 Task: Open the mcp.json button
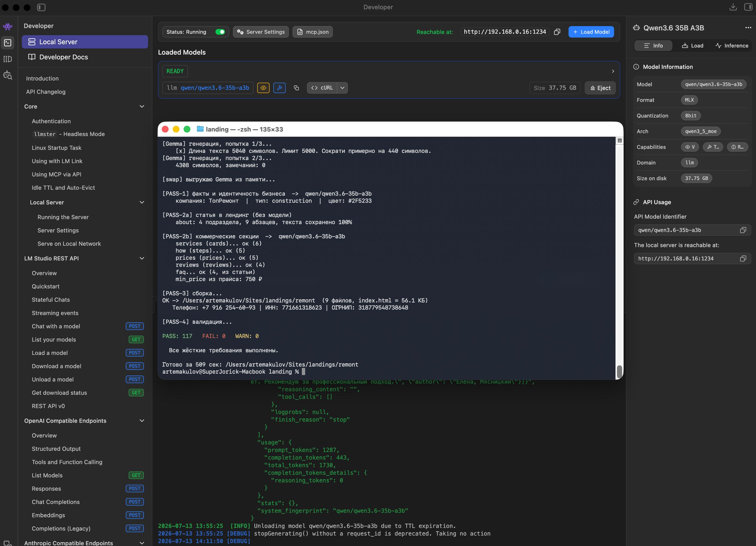(x=312, y=32)
